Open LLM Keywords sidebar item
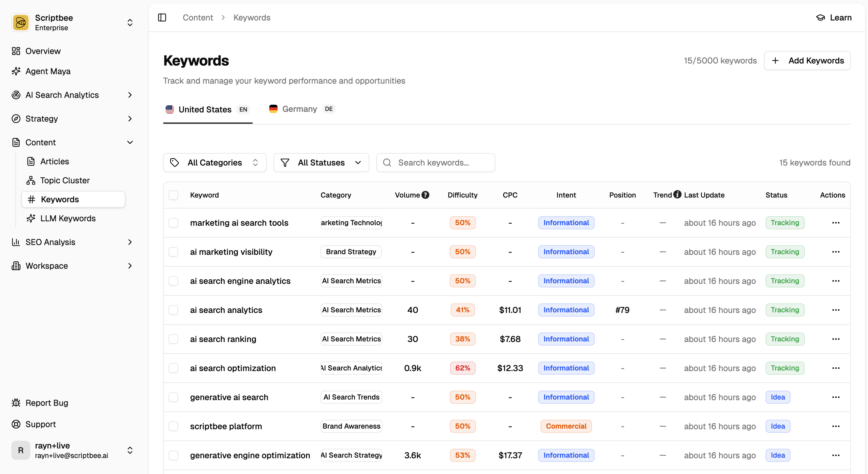This screenshot has width=868, height=474. coord(68,219)
